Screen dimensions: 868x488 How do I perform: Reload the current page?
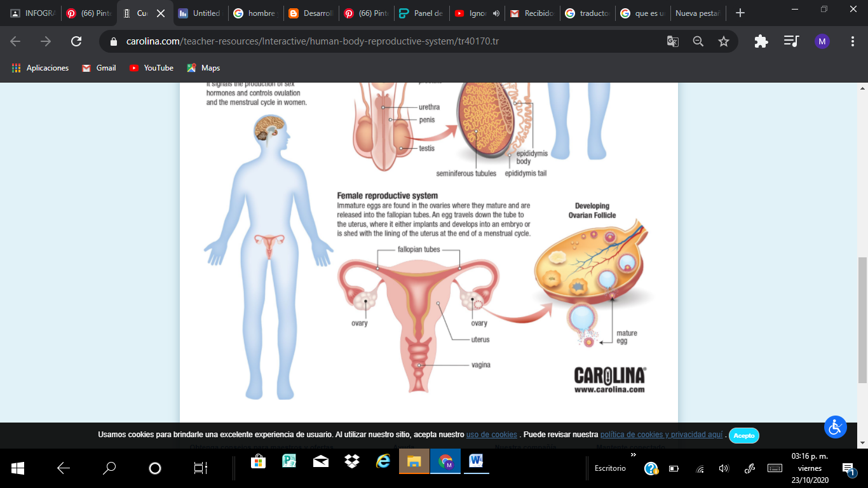click(x=76, y=41)
